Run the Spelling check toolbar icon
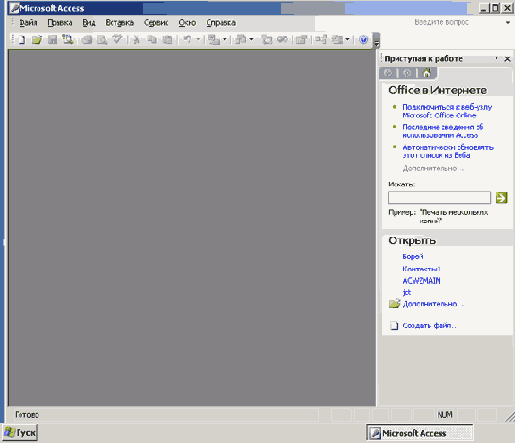 point(117,40)
